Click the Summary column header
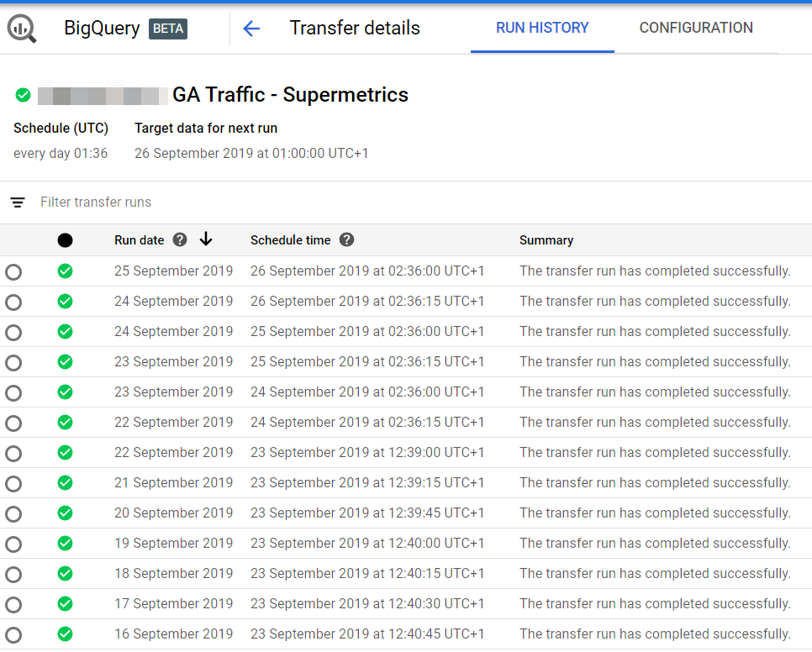812x652 pixels. click(546, 240)
